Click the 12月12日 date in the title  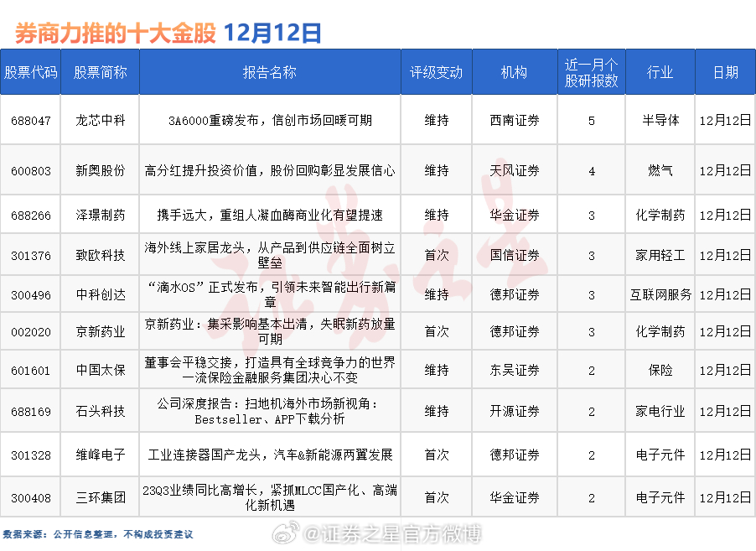[x=272, y=34]
